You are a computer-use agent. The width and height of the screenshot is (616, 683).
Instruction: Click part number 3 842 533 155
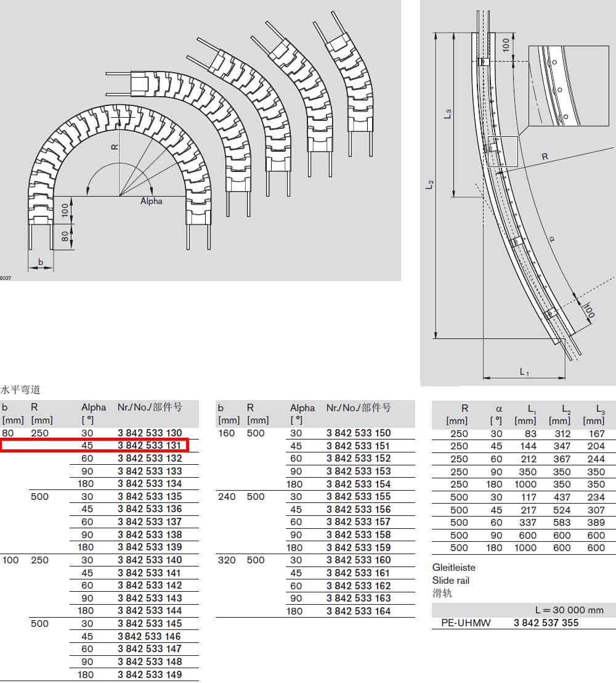point(359,497)
